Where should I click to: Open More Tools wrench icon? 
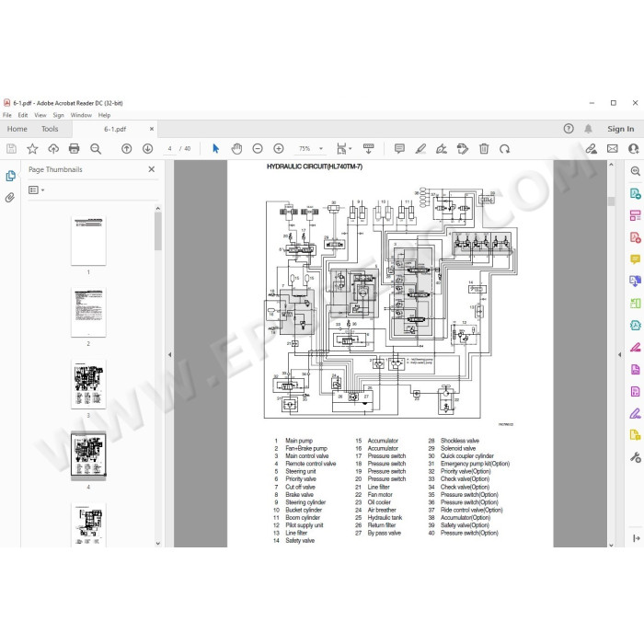pyautogui.click(x=635, y=456)
